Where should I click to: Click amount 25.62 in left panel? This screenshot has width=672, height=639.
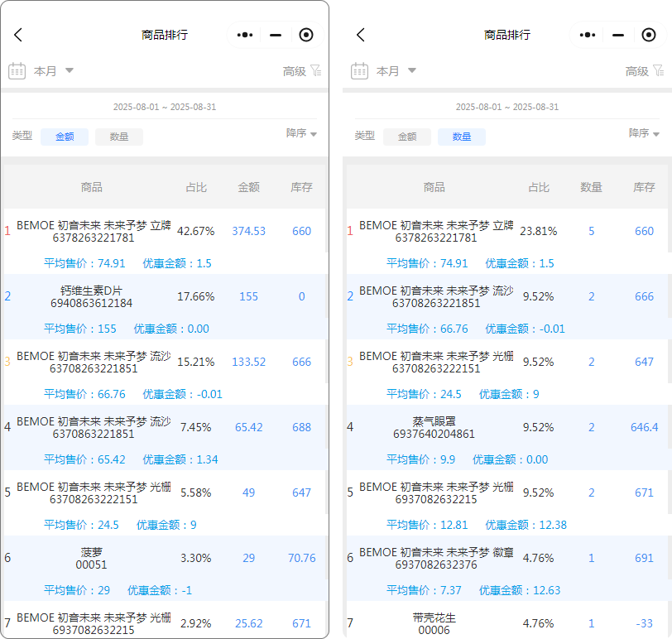(x=249, y=623)
